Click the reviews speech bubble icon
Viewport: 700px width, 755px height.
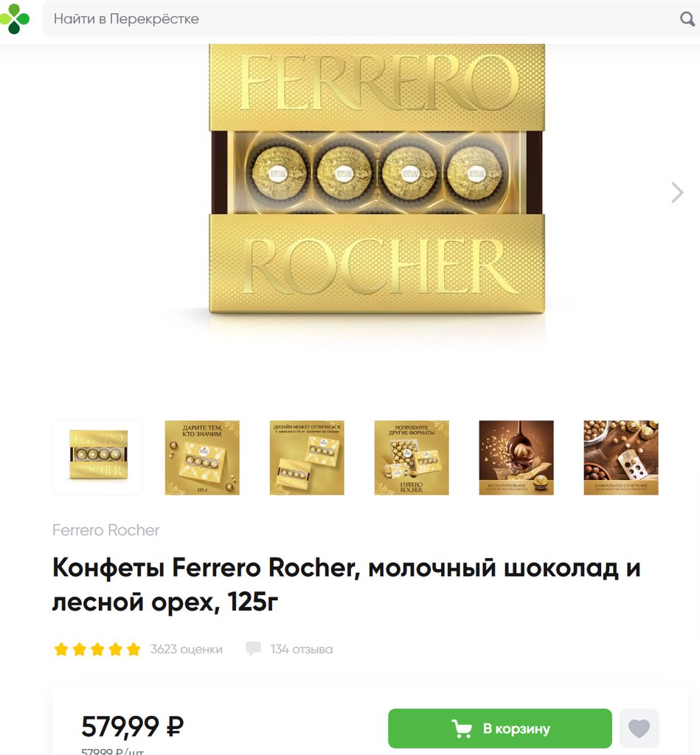(253, 649)
